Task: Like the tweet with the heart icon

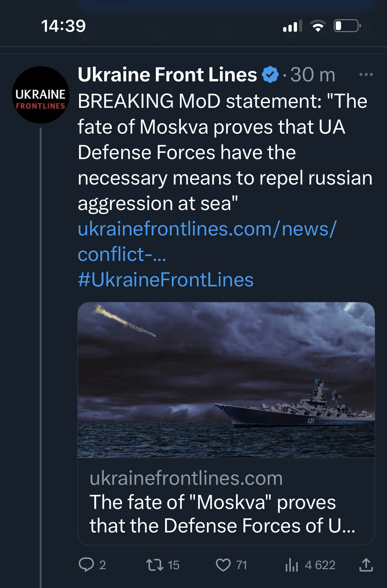Action: point(223,565)
